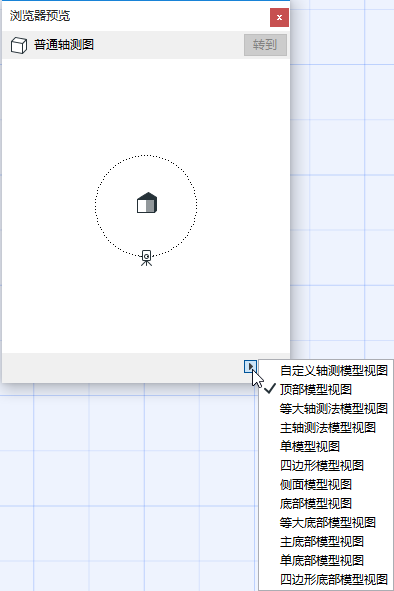Select 侧面模型视图 menu entry
The height and width of the screenshot is (591, 394).
(326, 484)
